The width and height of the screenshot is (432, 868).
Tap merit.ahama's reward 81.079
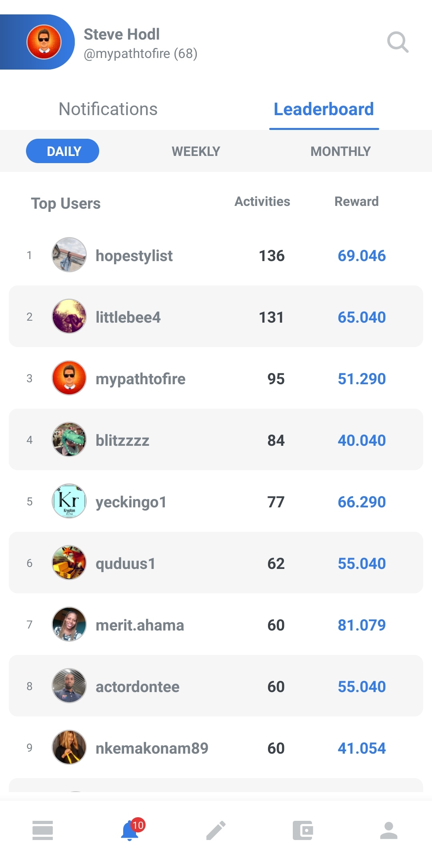pos(362,625)
